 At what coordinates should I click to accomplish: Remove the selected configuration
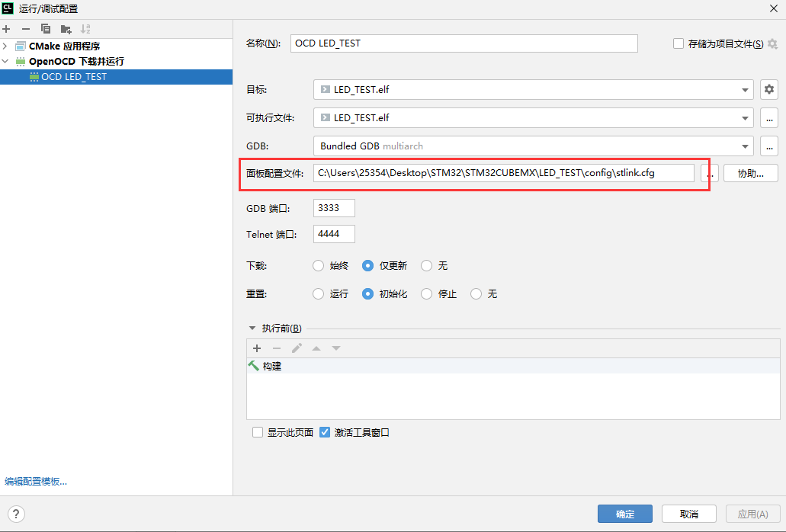[26, 29]
